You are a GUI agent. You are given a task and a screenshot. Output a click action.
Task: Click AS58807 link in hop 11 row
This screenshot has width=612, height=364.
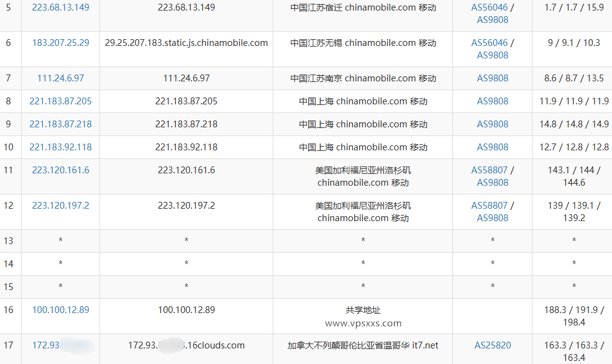[x=490, y=170]
